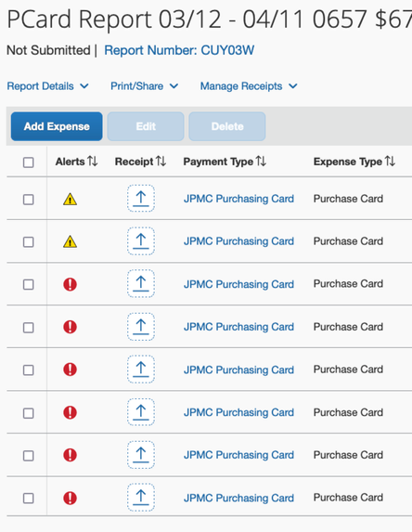Click the red alert icon in sixth expense row
412x532 pixels.
[70, 412]
